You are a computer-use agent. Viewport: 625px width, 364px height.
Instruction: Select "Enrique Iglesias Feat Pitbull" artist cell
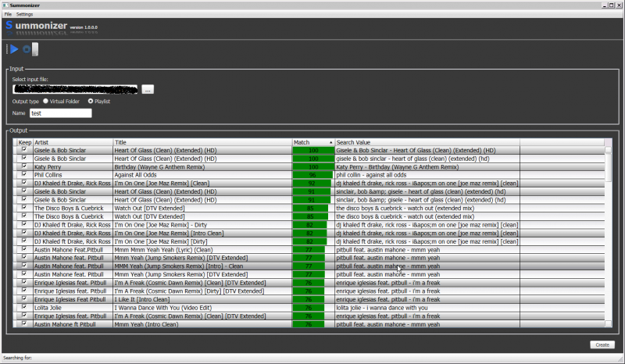click(x=73, y=299)
